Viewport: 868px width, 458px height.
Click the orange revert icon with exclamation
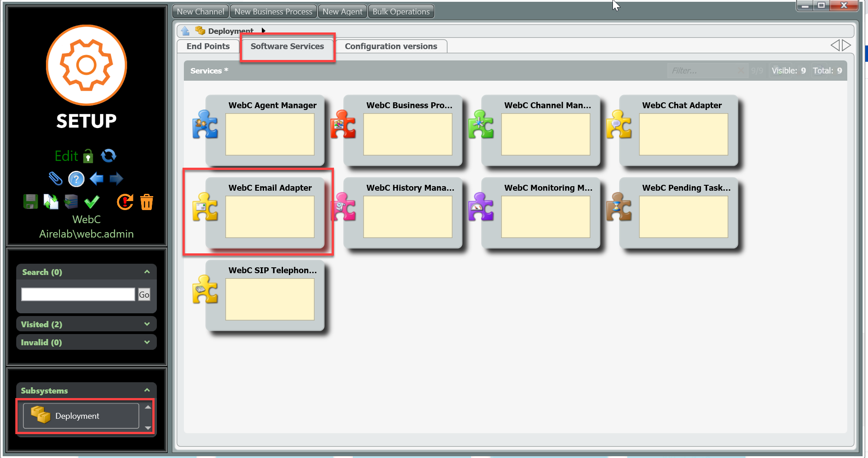click(125, 202)
